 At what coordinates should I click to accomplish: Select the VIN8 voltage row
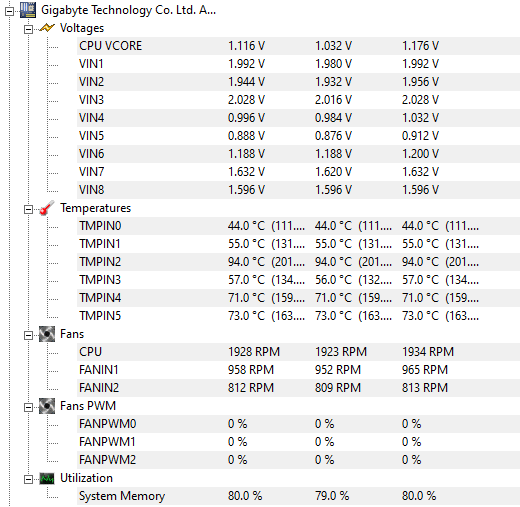(x=298, y=190)
